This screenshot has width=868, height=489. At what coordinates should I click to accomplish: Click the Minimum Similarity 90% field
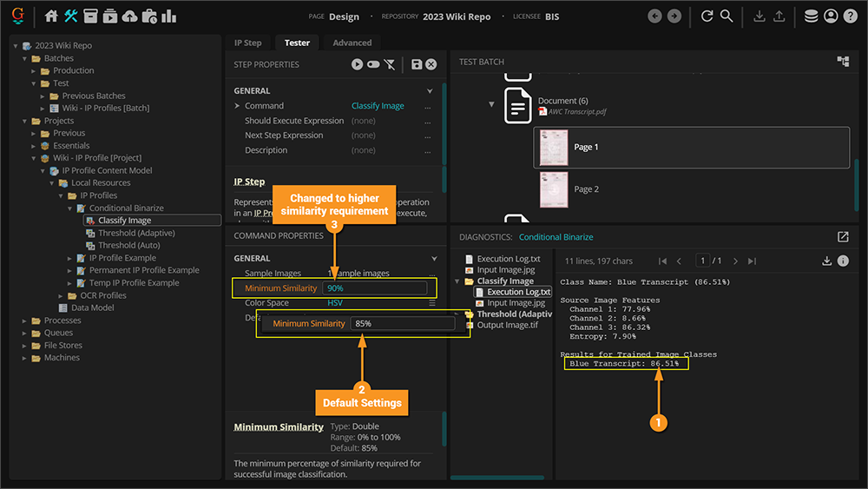click(374, 288)
